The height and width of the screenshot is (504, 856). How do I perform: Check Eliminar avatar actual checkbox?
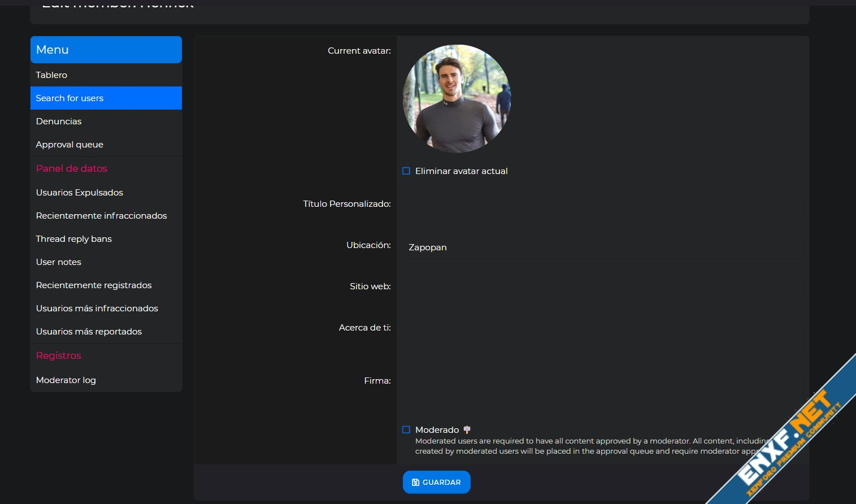pos(406,171)
